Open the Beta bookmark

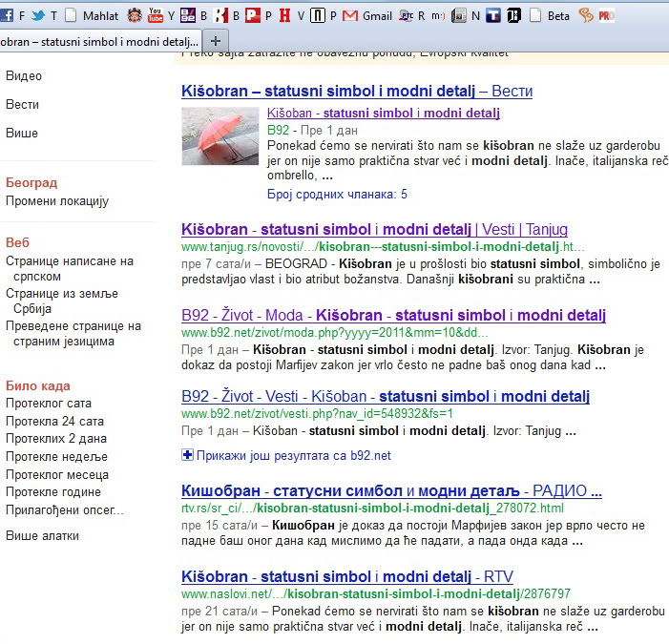click(550, 16)
